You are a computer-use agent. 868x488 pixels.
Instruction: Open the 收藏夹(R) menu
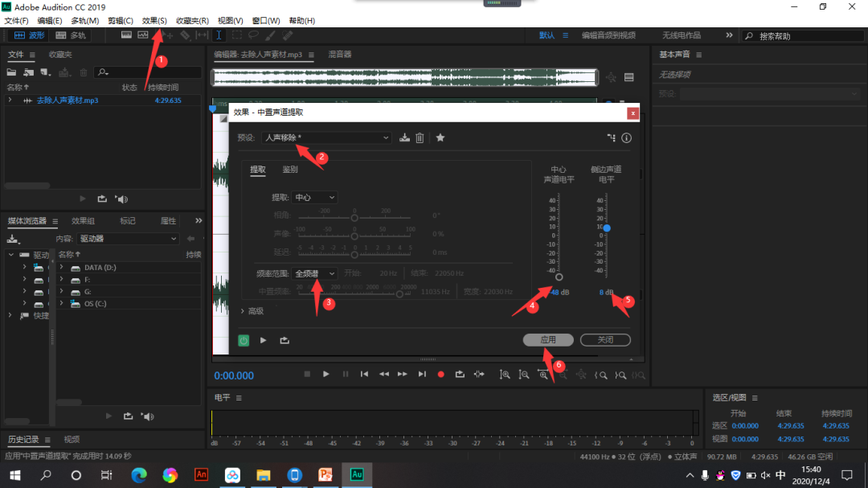coord(192,20)
